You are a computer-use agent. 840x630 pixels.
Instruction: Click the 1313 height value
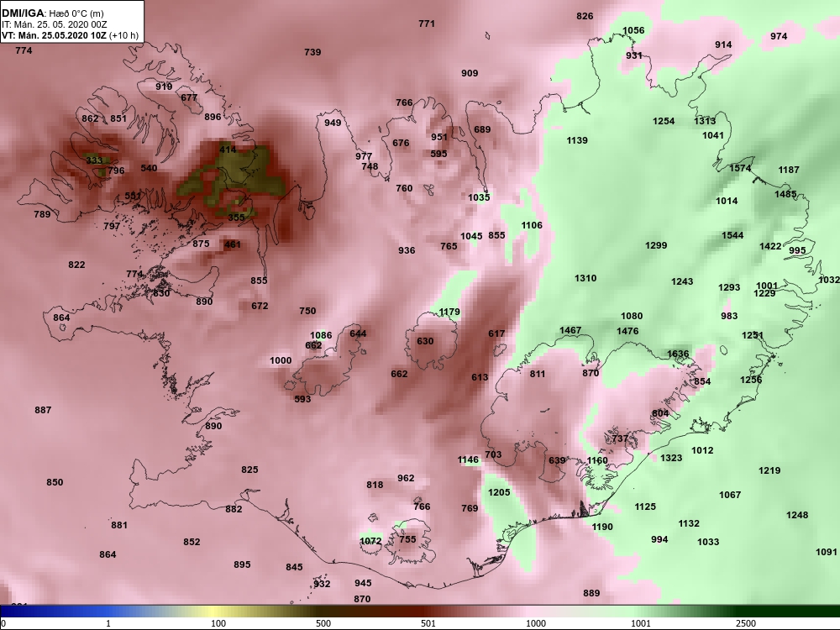(705, 121)
